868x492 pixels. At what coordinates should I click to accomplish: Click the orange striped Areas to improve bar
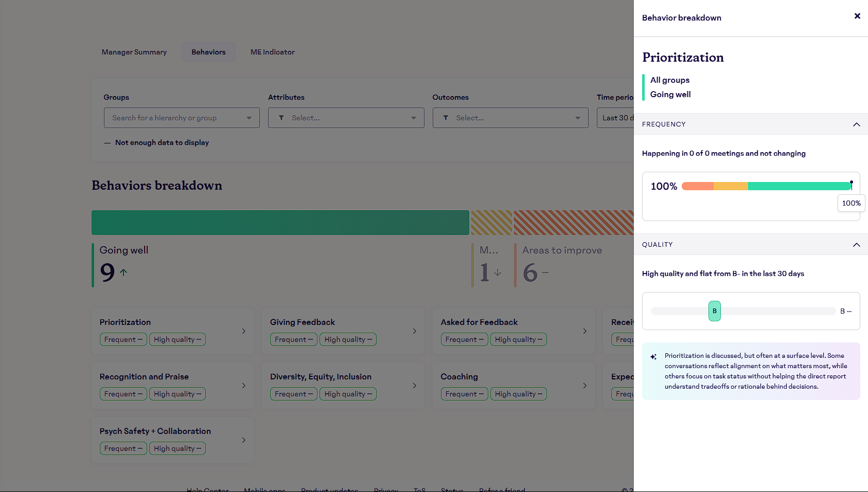(x=574, y=223)
